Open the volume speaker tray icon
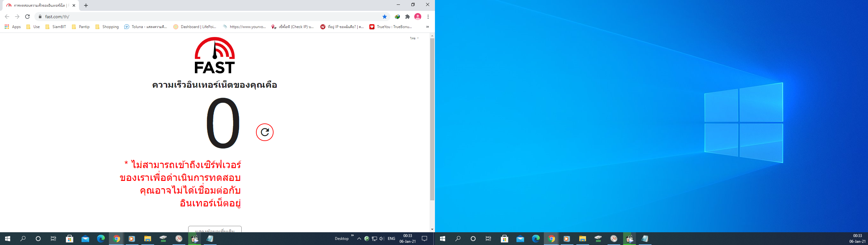The image size is (868, 245). [x=382, y=239]
